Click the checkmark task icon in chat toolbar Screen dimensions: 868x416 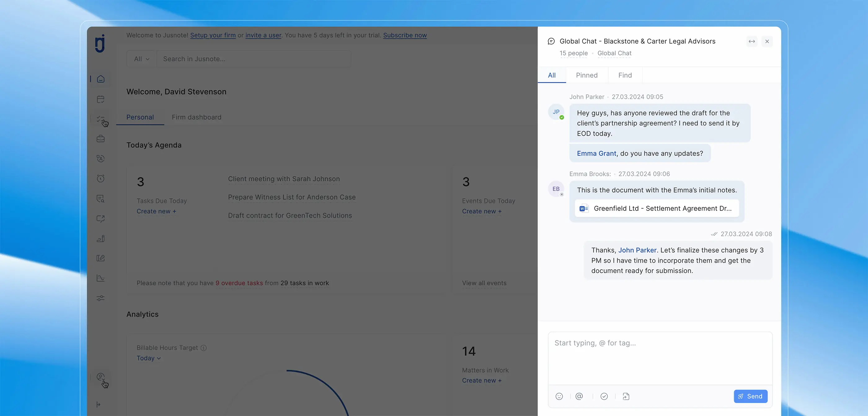[604, 396]
